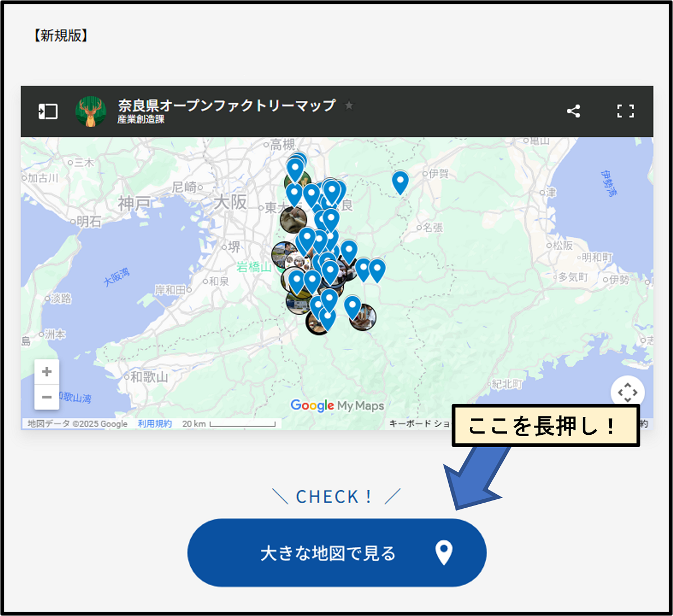This screenshot has width=673, height=616.
Task: Select the blue marker near 伊賀
Action: [x=400, y=181]
